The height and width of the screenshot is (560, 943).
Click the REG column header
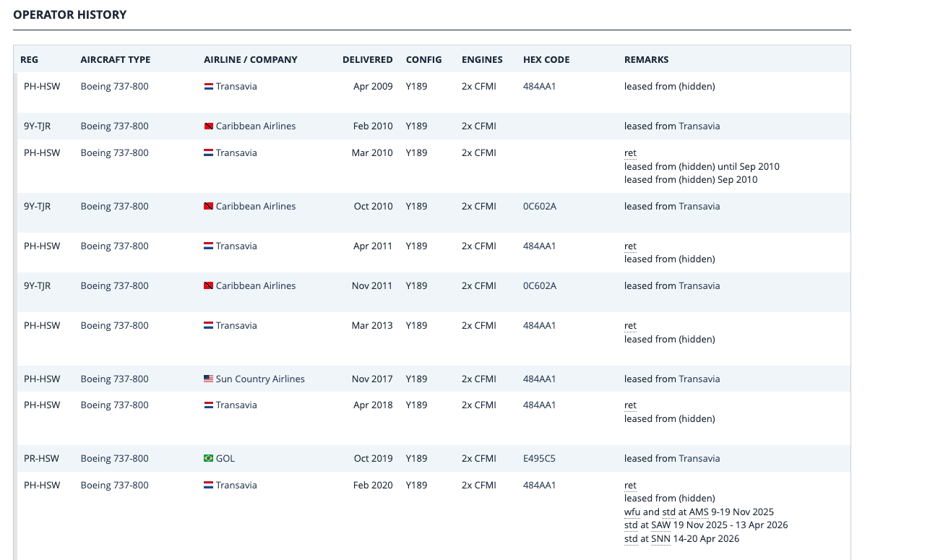[30, 60]
